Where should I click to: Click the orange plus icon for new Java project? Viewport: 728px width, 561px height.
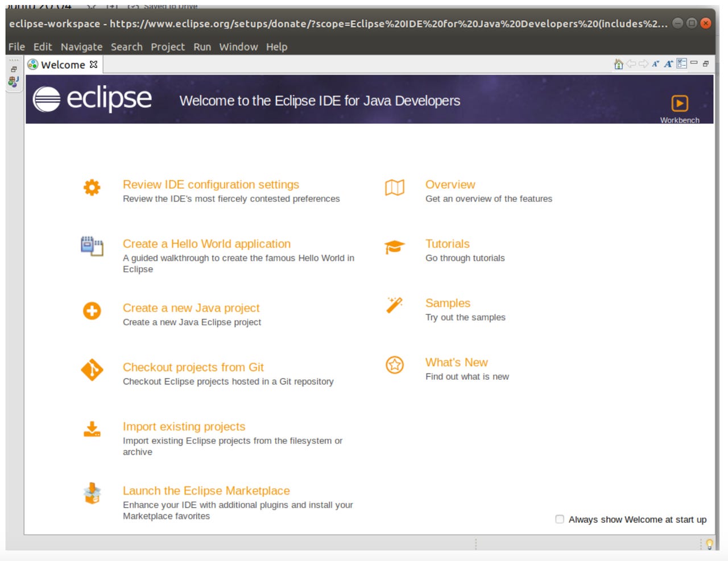coord(92,311)
